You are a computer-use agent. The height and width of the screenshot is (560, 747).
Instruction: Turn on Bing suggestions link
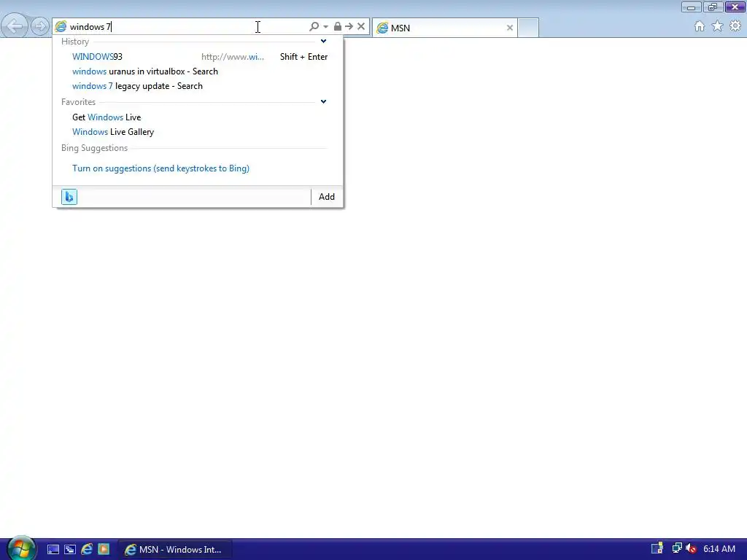click(161, 168)
